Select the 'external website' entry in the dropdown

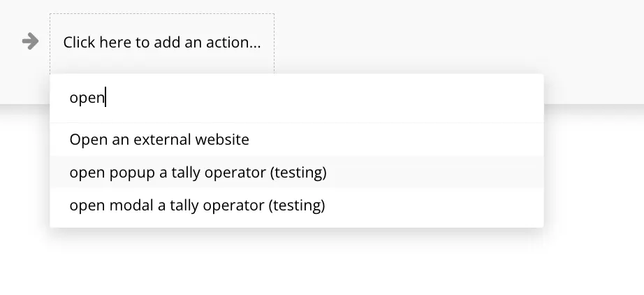pyautogui.click(x=159, y=139)
